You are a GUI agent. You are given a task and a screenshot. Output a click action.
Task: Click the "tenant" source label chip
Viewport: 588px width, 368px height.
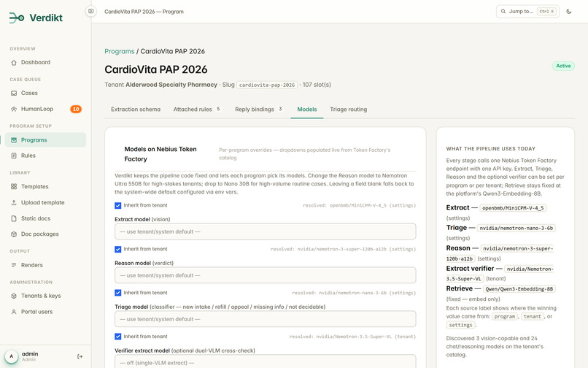click(532, 317)
